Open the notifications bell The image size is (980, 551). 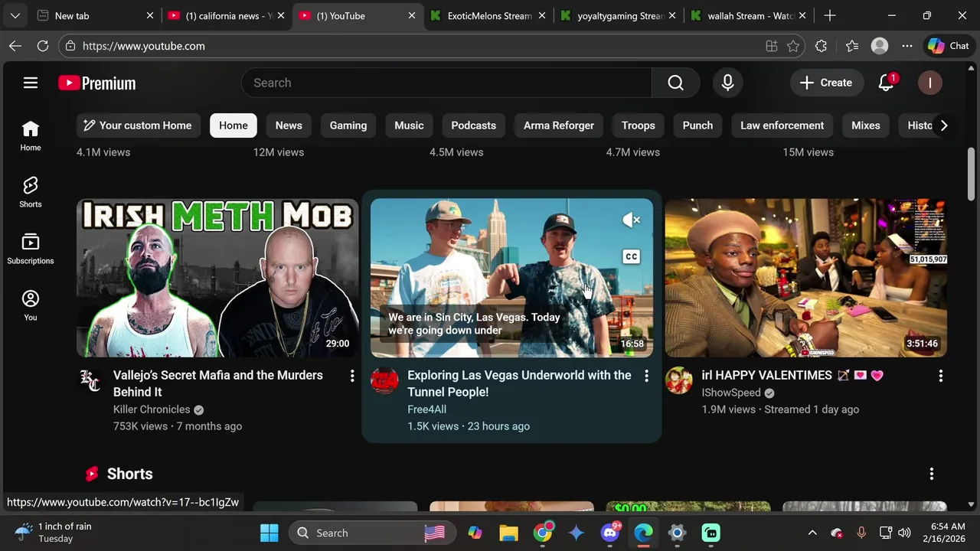pyautogui.click(x=886, y=83)
